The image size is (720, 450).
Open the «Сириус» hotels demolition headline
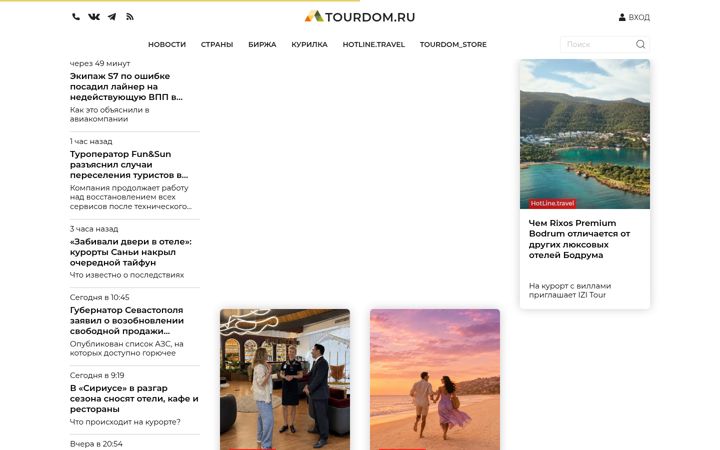(134, 399)
